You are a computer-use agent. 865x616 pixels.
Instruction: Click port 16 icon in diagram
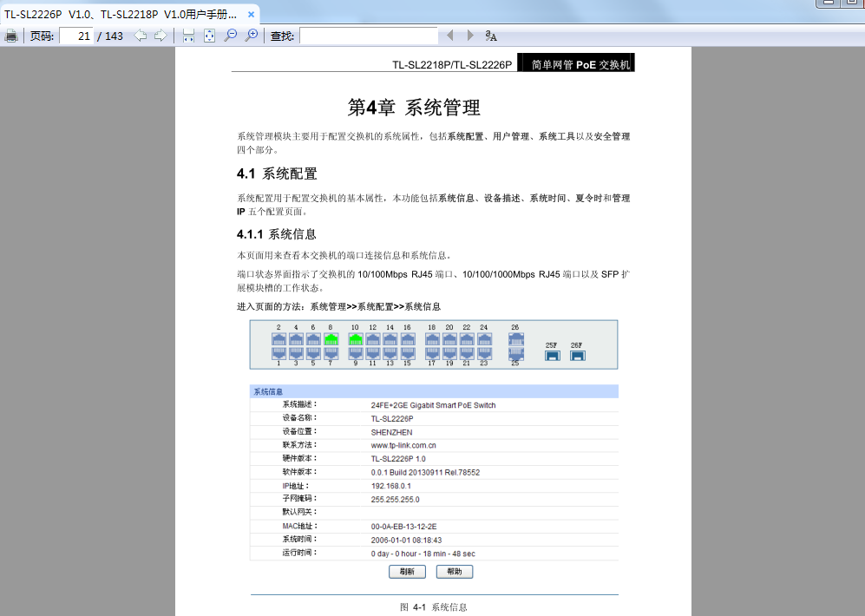tap(408, 339)
